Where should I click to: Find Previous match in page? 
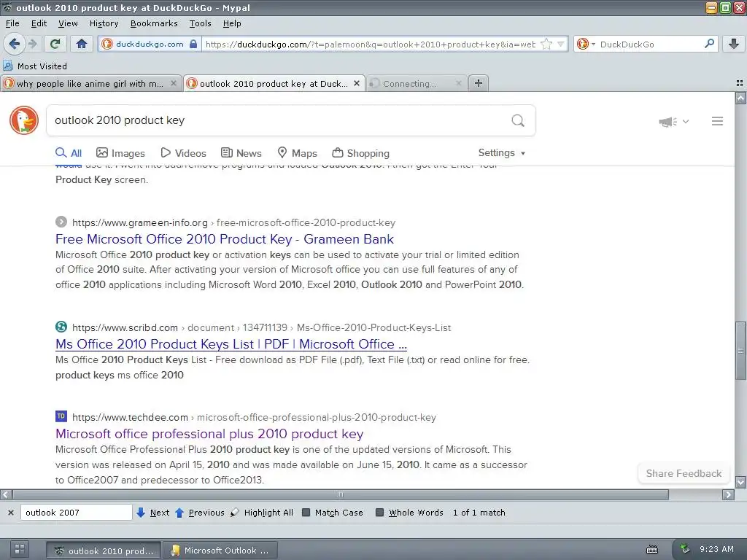[x=200, y=513]
